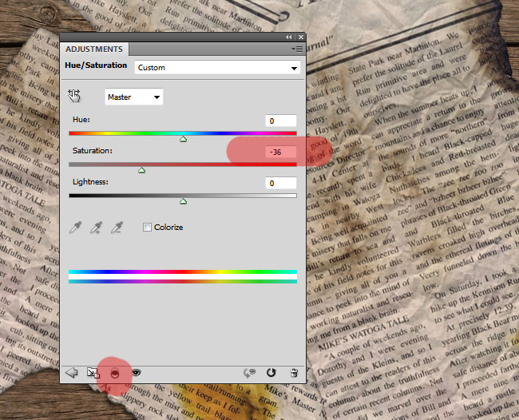Image resolution: width=519 pixels, height=420 pixels.
Task: Clip adjustment to layer below icon
Action: (x=115, y=374)
